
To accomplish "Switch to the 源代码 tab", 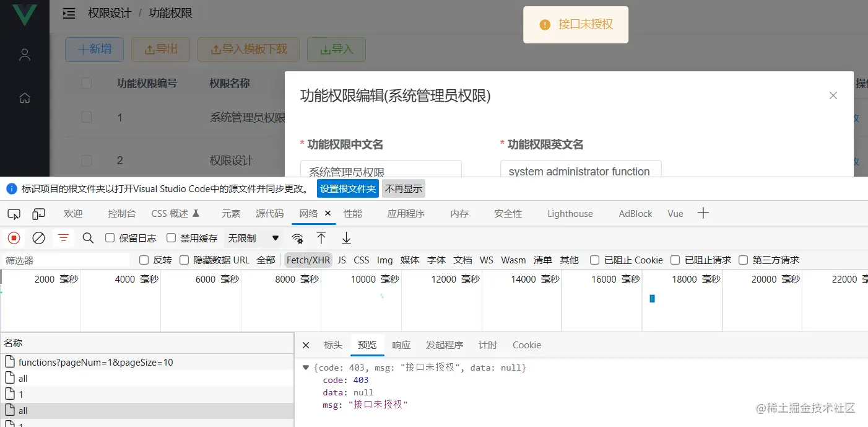I will [x=270, y=214].
